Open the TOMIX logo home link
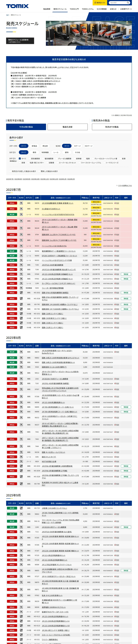This screenshot has height=644, width=138. (17, 6)
